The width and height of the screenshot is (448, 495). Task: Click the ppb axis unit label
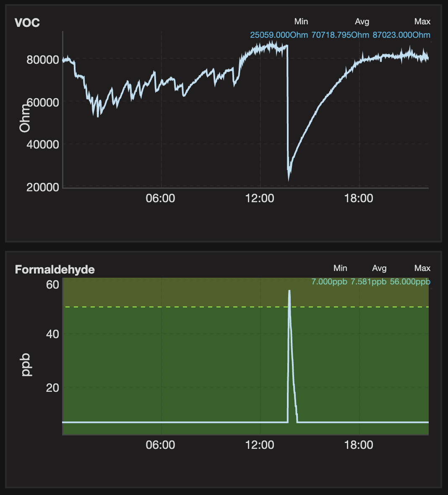pyautogui.click(x=26, y=365)
